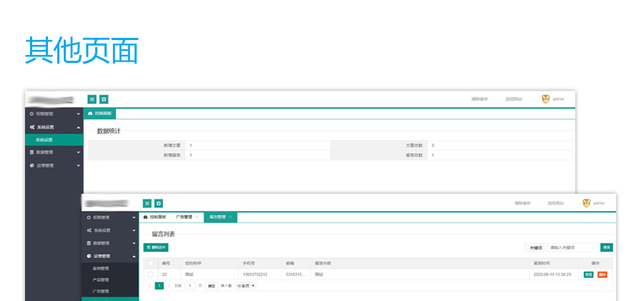Click the green 删除选中 button
644x301 pixels.
tap(155, 247)
